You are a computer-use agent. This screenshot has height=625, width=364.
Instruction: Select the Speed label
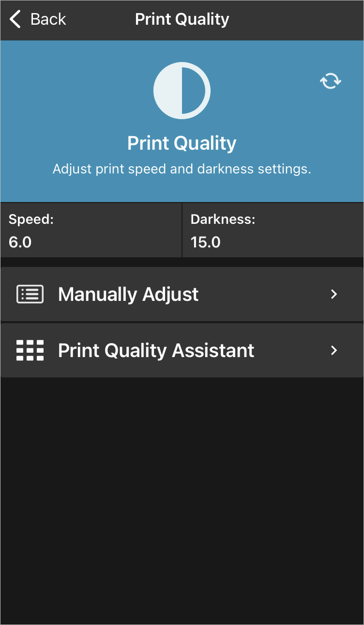tap(31, 219)
